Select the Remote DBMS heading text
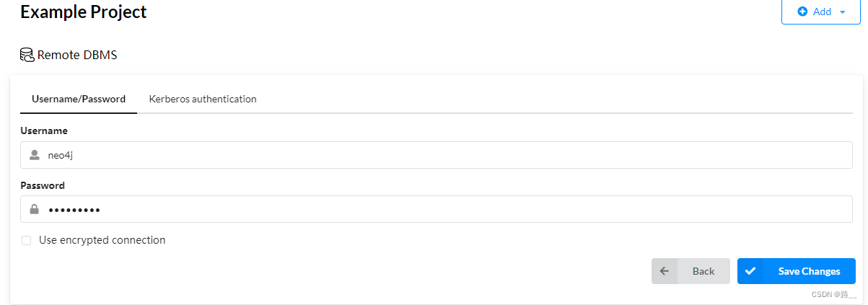 (77, 55)
